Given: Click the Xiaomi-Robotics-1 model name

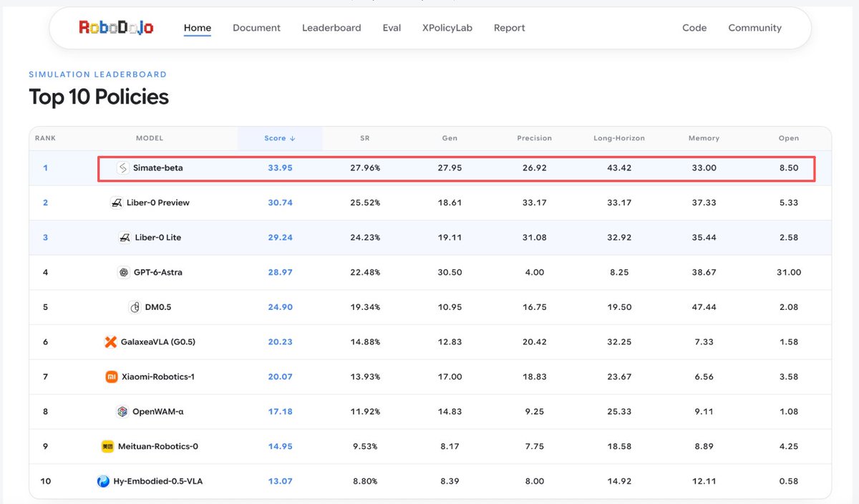Looking at the screenshot, I should tap(158, 377).
